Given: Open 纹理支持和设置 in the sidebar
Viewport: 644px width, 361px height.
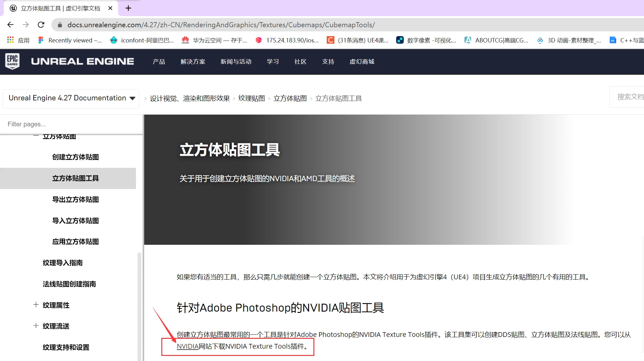Looking at the screenshot, I should (x=66, y=347).
